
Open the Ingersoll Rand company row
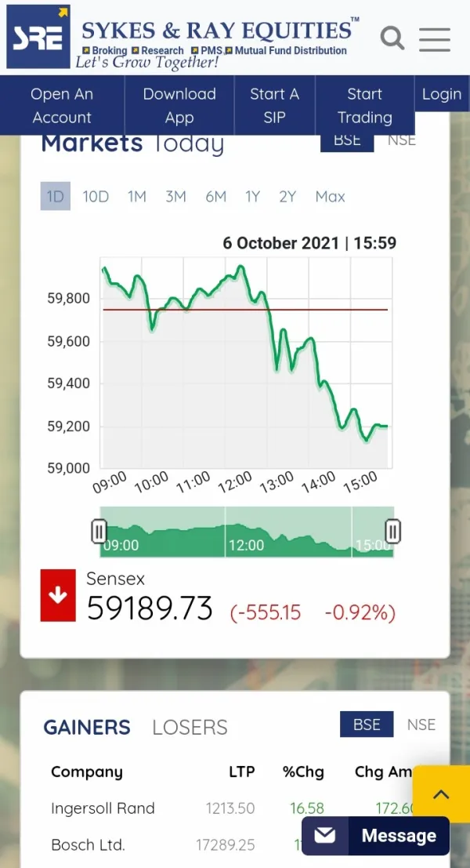pyautogui.click(x=103, y=808)
